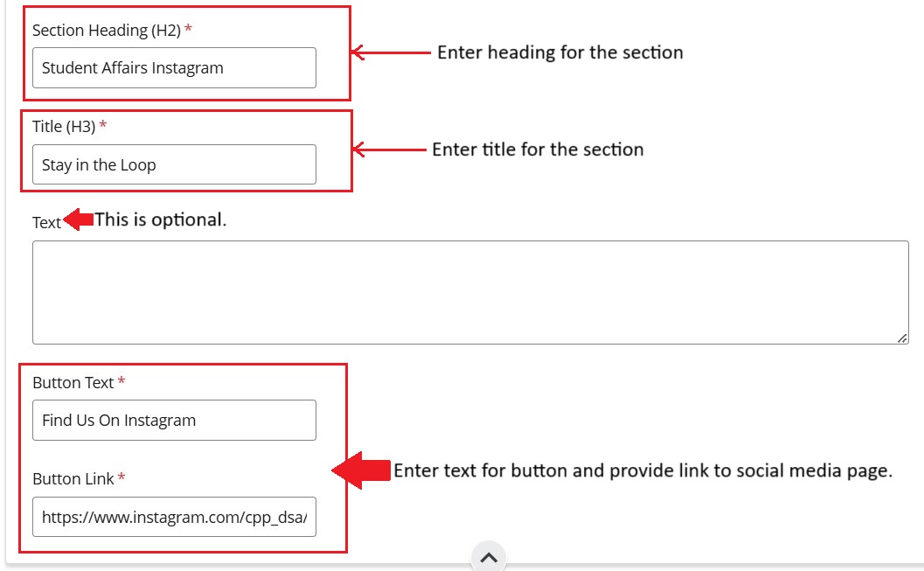
Task: Click the Title (H3) label
Action: coord(63,127)
